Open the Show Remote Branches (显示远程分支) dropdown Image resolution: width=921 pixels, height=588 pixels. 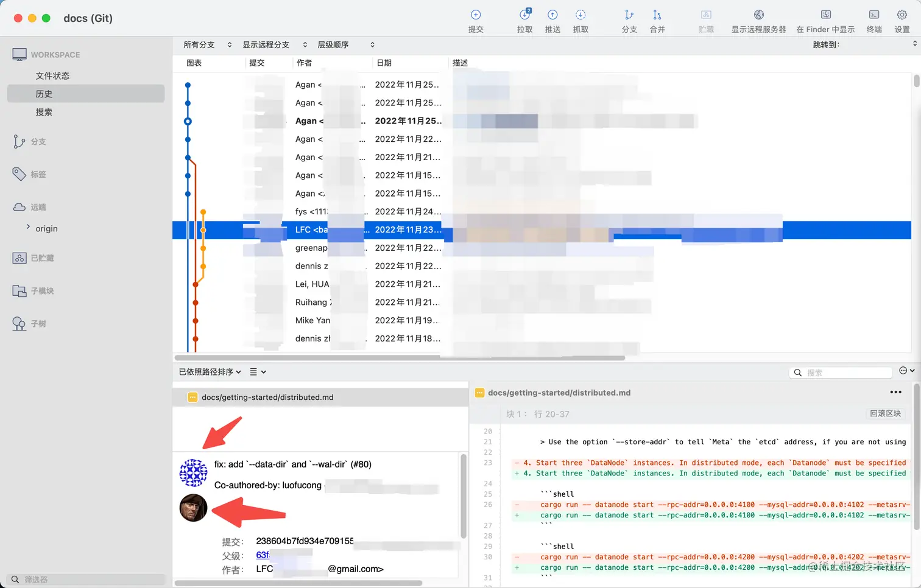275,44
